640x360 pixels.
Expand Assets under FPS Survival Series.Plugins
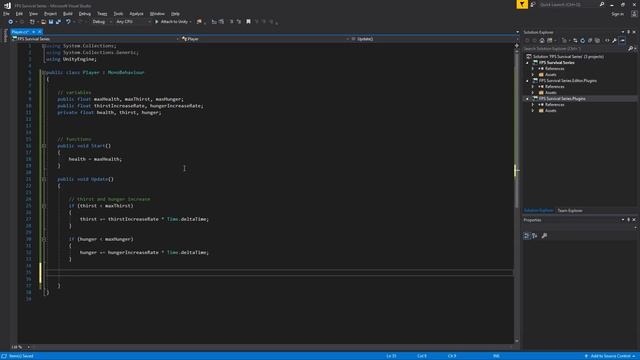533,111
